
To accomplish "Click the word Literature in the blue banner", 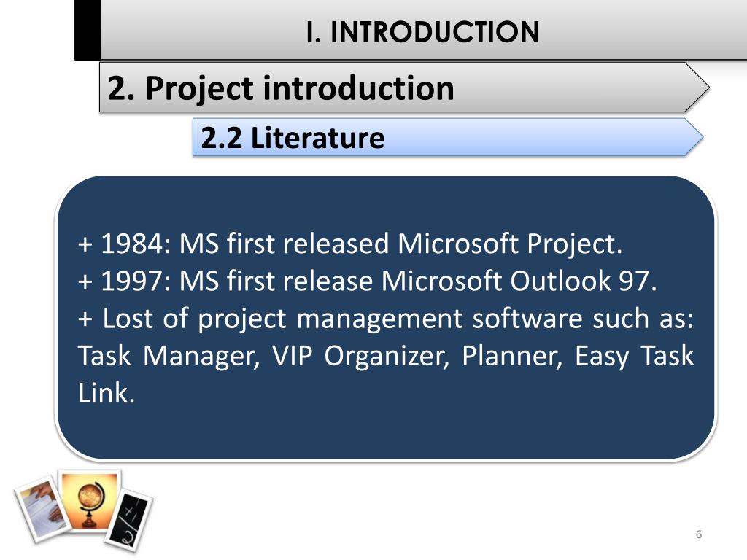I will pyautogui.click(x=317, y=138).
